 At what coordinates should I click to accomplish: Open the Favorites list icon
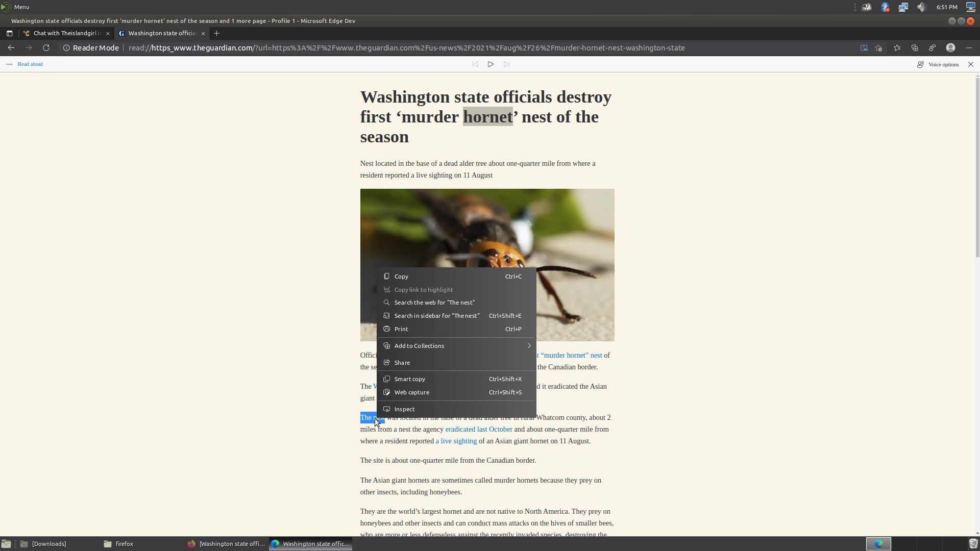pyautogui.click(x=897, y=48)
